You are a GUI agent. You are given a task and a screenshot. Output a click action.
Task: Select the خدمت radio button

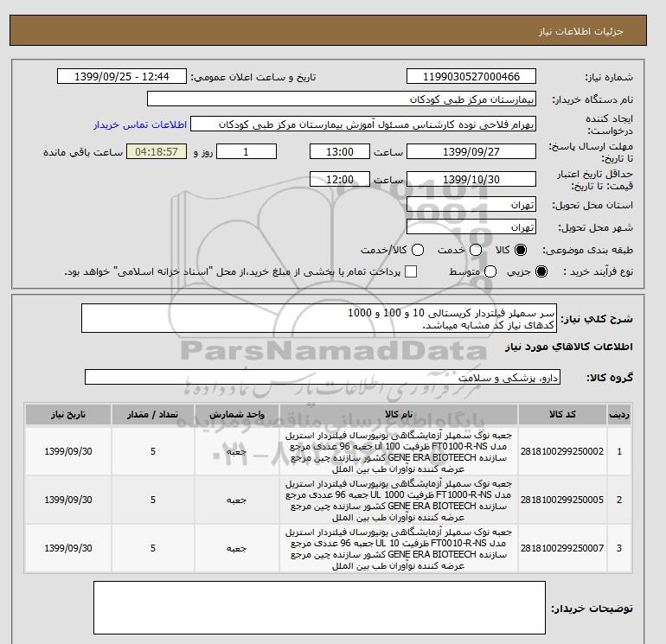click(x=476, y=250)
